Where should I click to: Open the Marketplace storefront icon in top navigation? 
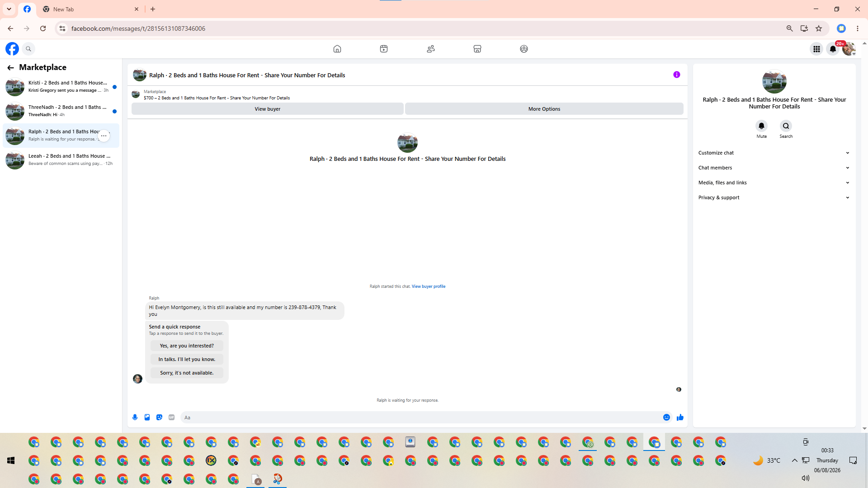pyautogui.click(x=477, y=49)
